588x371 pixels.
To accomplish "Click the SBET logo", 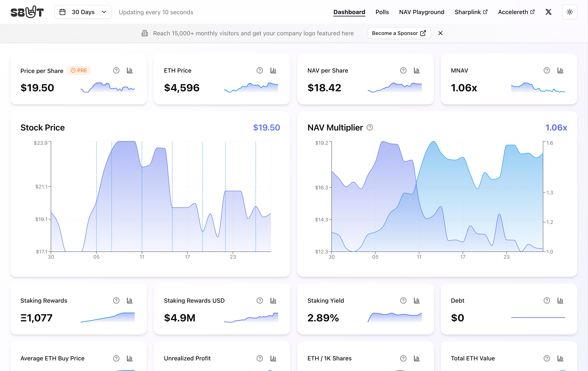I will [27, 12].
